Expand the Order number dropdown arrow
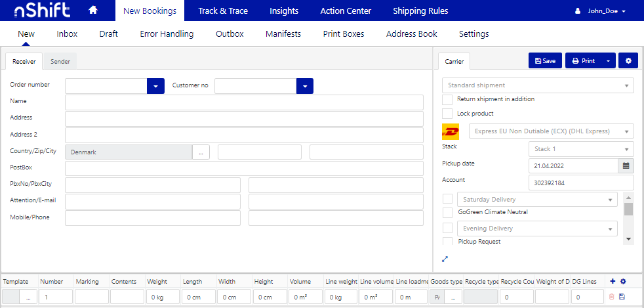Viewport: 644px width, 308px height. click(x=155, y=86)
